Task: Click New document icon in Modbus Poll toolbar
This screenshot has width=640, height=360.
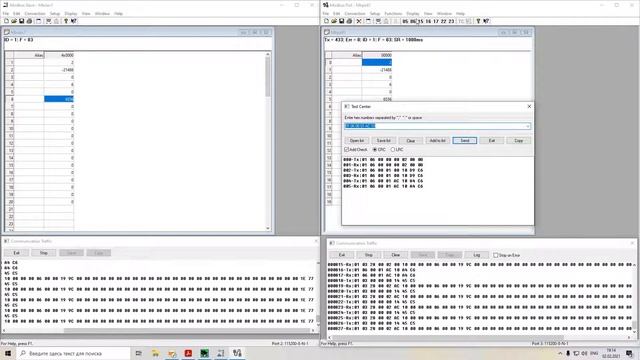Action: pos(327,21)
